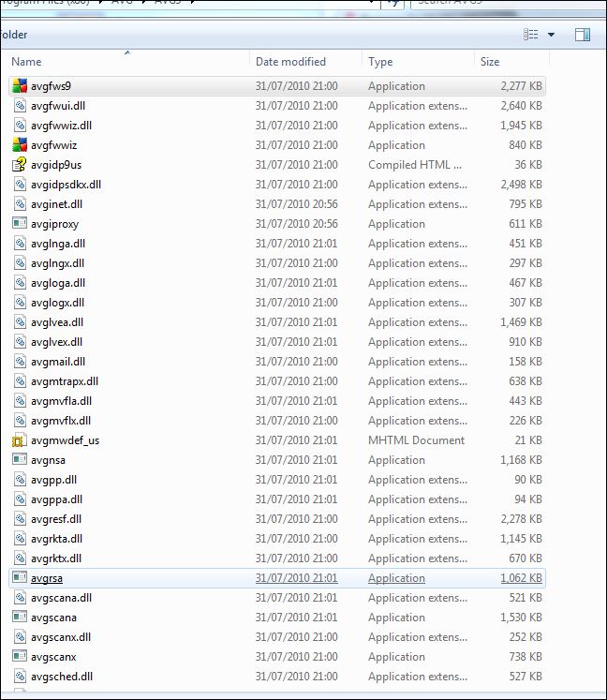Click avgiproxy's date 31/07/2010 20:56
This screenshot has width=607, height=700.
coord(296,224)
